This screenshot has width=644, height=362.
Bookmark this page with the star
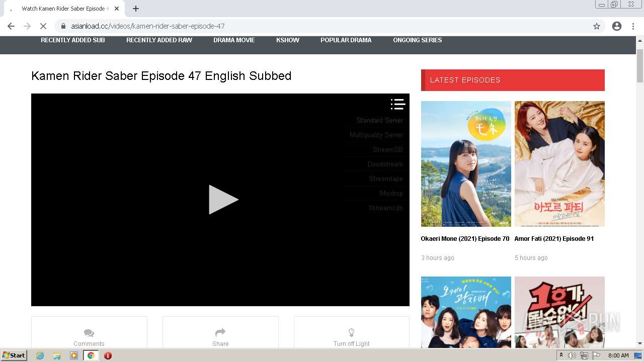click(x=597, y=26)
